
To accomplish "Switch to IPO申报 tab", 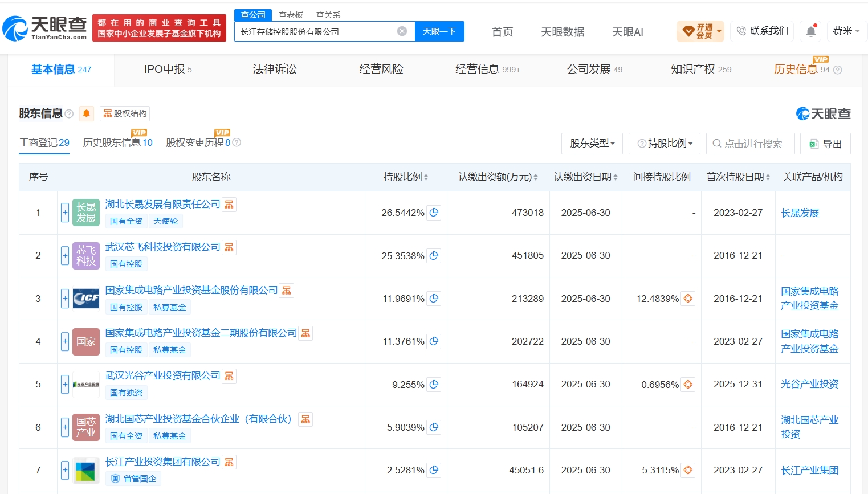I will tap(168, 70).
